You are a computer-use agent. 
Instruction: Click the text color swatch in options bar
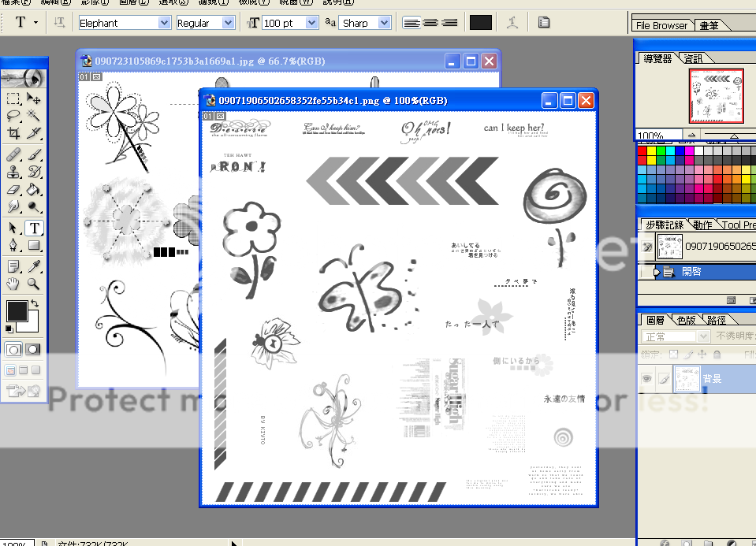[x=480, y=23]
